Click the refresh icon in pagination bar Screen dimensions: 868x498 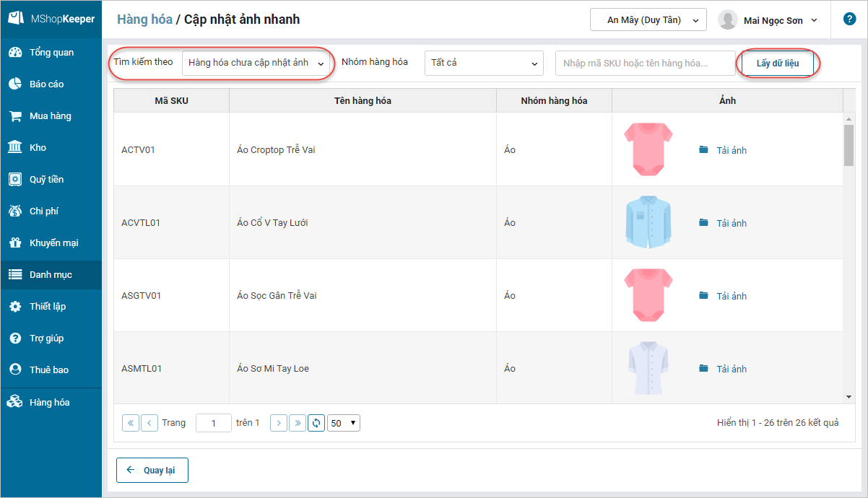316,423
